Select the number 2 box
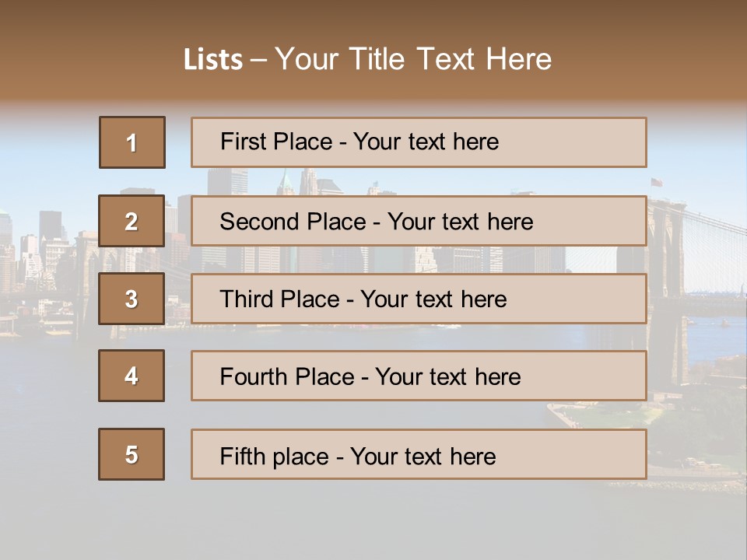Image resolution: width=747 pixels, height=560 pixels. (132, 221)
